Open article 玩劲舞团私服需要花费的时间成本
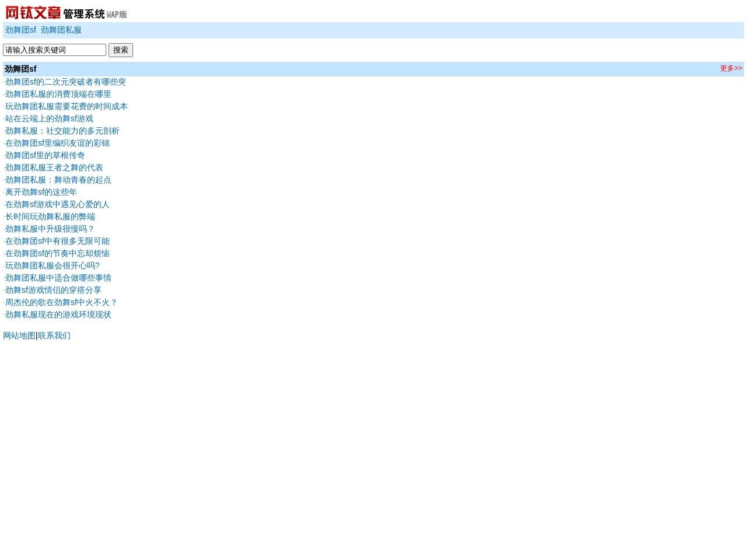747x560 pixels. [x=66, y=107]
